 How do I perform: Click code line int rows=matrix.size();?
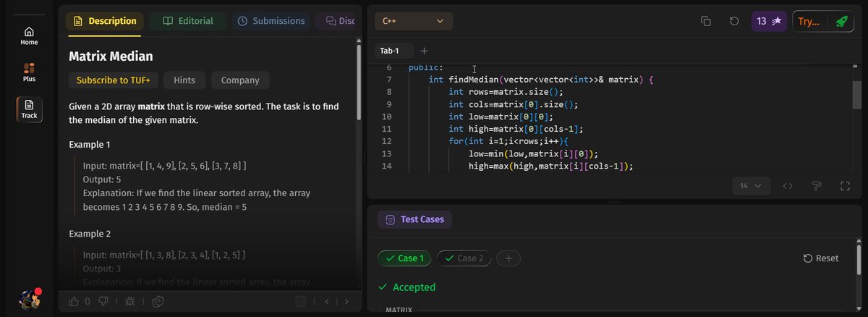coord(506,92)
